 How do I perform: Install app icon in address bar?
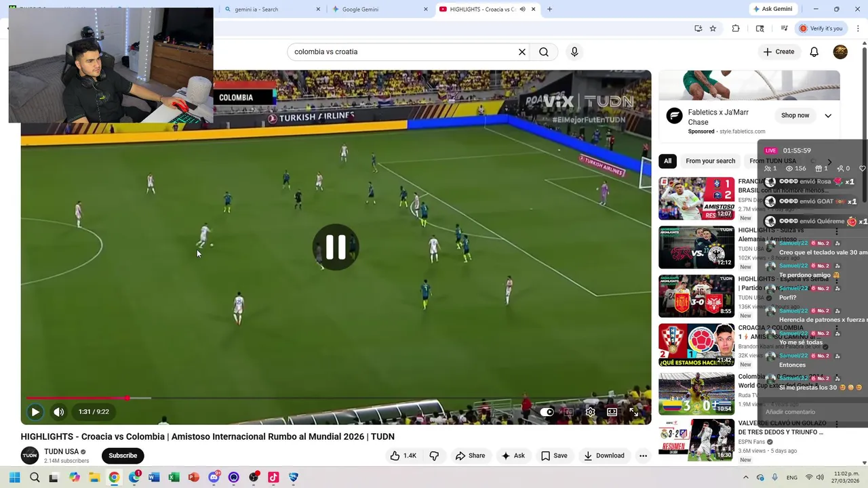click(x=698, y=28)
